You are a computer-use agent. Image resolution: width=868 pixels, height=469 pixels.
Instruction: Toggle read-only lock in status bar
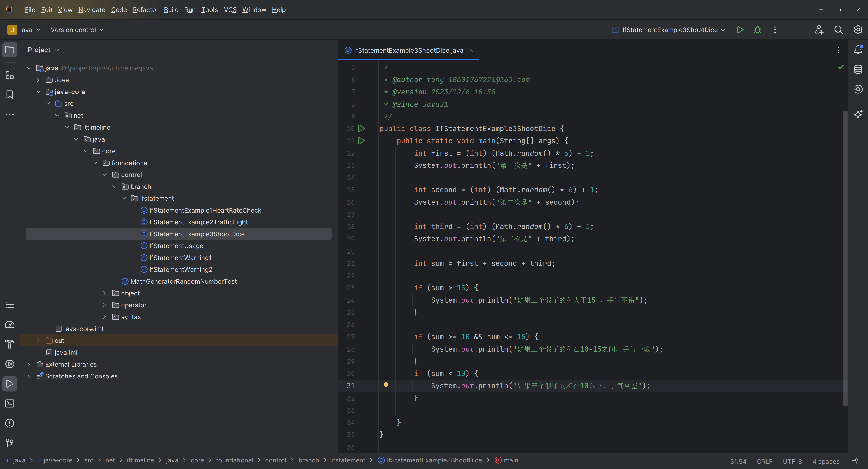854,461
